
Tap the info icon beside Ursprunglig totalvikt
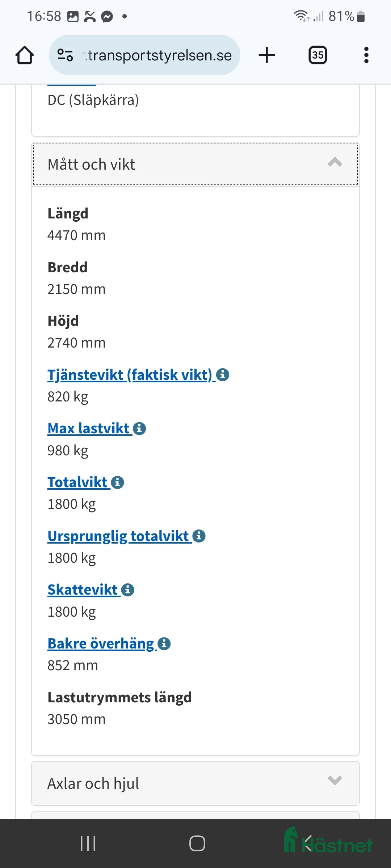coord(199,536)
